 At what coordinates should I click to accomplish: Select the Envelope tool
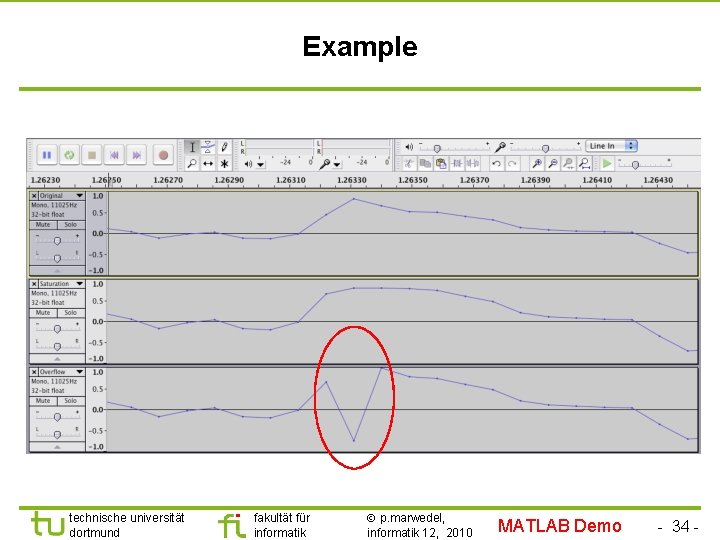[x=208, y=147]
